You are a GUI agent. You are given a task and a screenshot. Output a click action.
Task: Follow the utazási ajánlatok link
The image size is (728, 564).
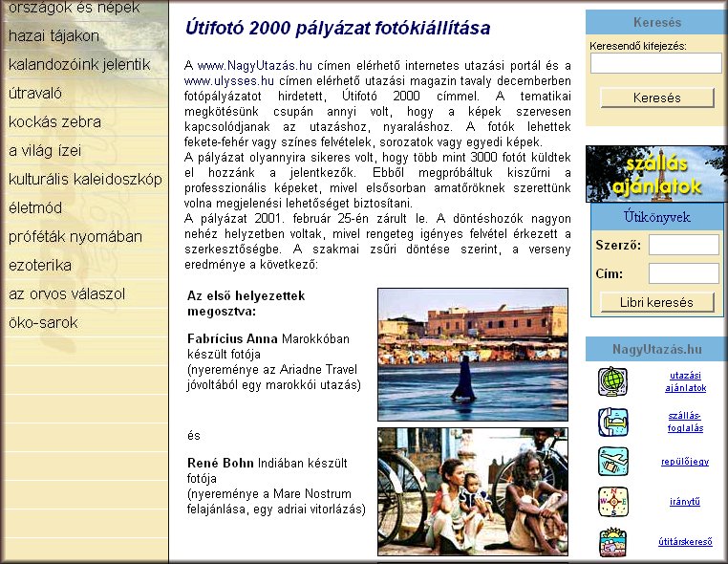tap(685, 381)
